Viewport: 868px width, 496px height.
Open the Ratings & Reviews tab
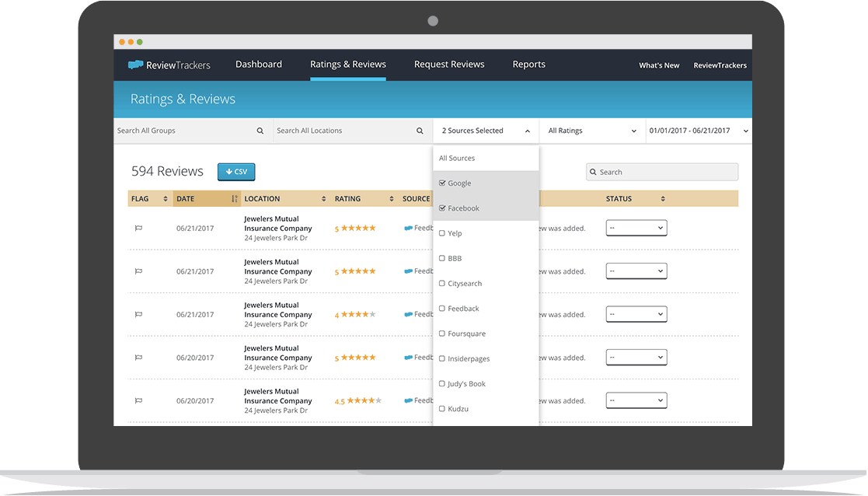[348, 65]
